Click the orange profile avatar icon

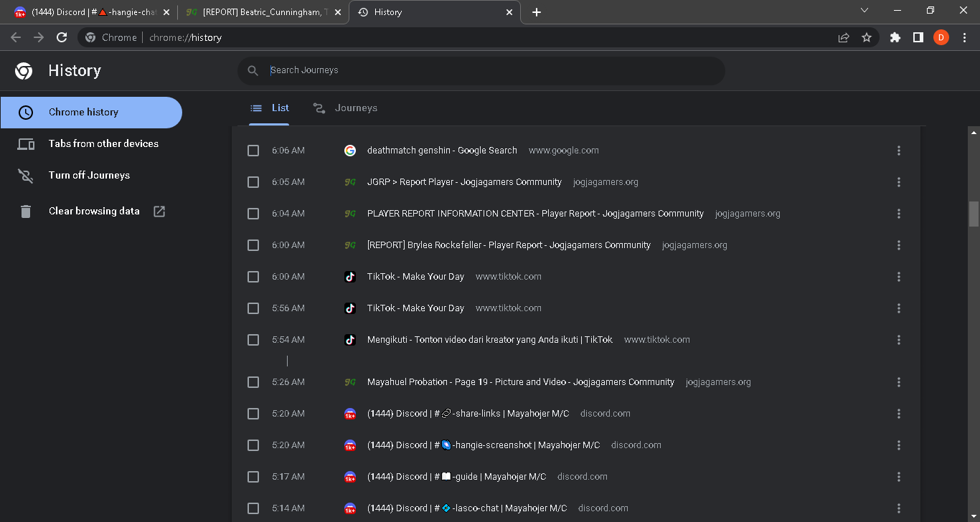[941, 37]
